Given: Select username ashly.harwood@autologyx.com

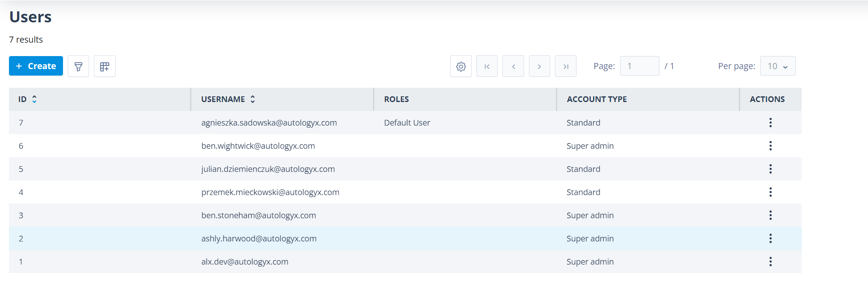Looking at the screenshot, I should click(259, 239).
